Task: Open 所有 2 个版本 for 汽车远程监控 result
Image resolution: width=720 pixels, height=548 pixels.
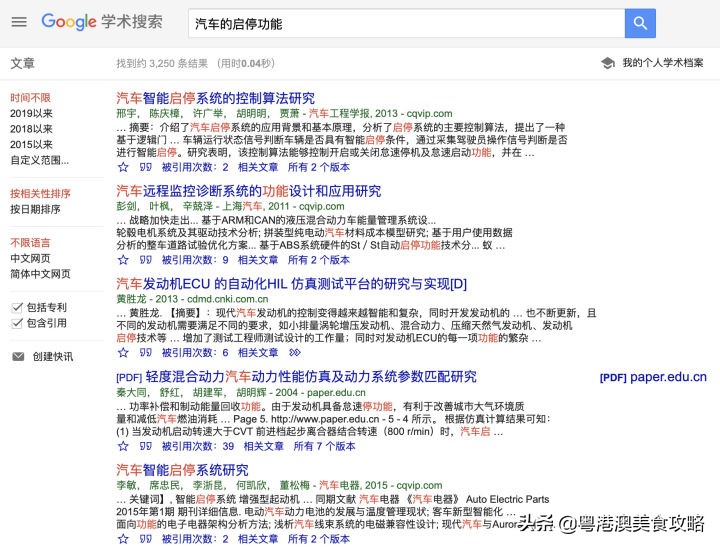Action: click(x=319, y=260)
